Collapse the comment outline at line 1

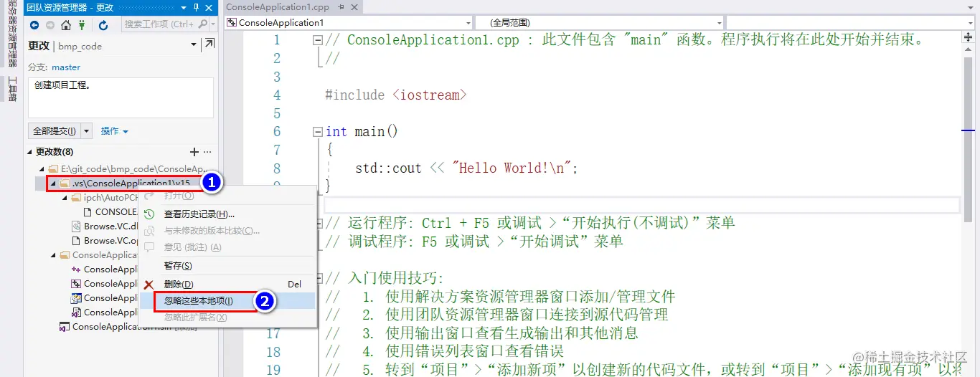coord(318,40)
